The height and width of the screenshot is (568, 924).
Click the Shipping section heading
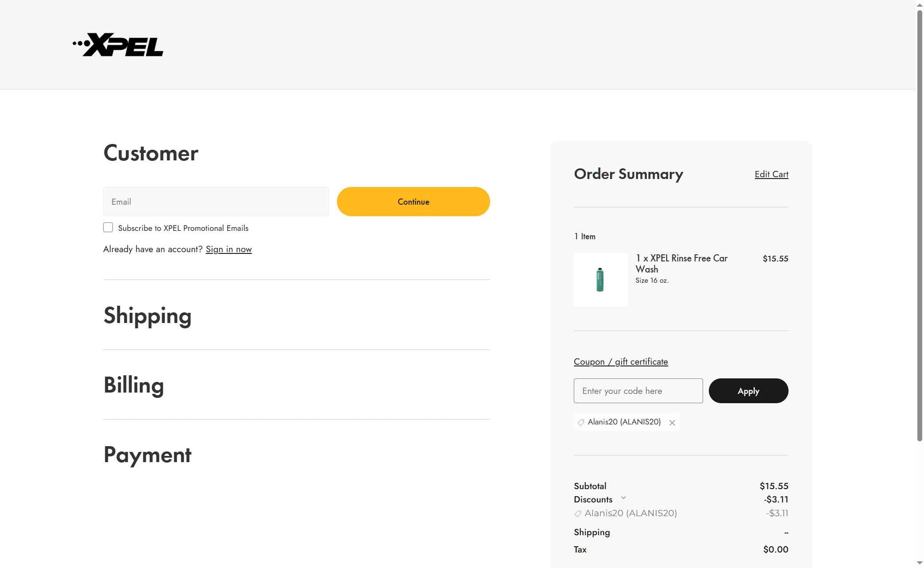pos(147,315)
